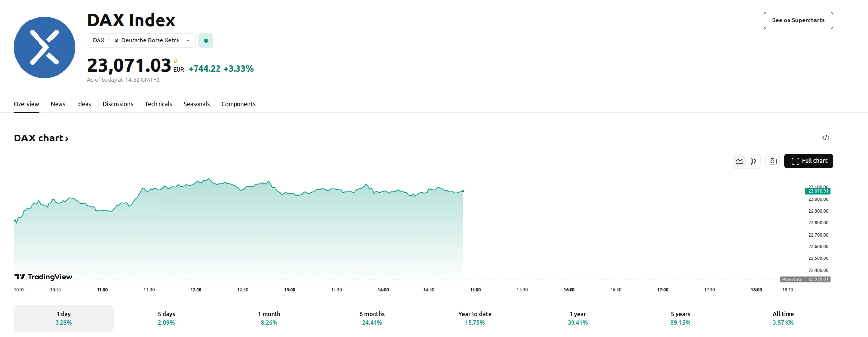This screenshot has width=868, height=337.
Task: Click the TradingView logo on chart
Action: click(x=43, y=277)
